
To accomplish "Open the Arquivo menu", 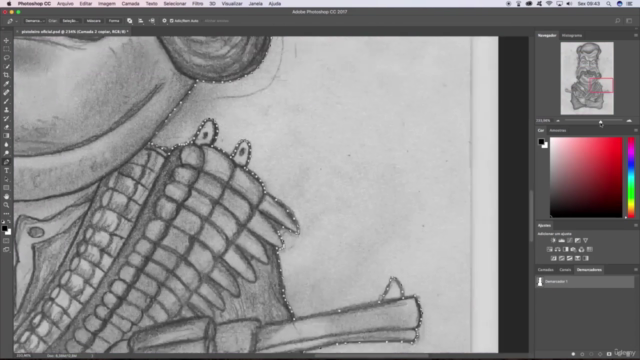I will 65,4.
